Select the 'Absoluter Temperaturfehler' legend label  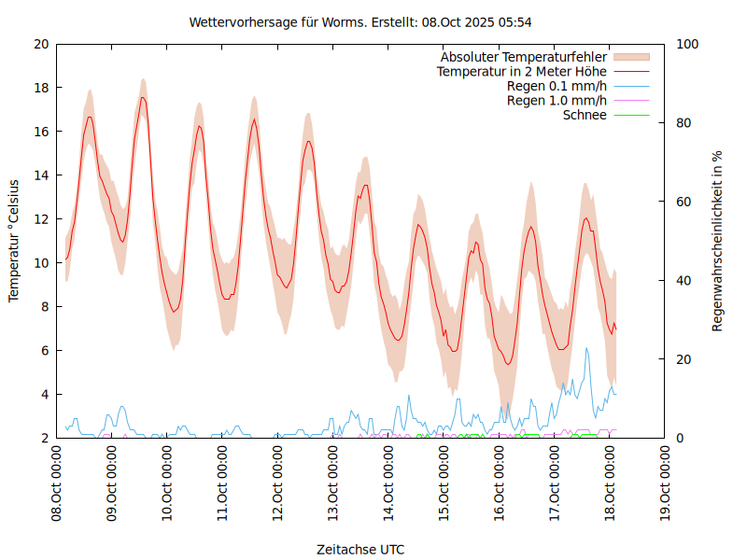pyautogui.click(x=524, y=57)
